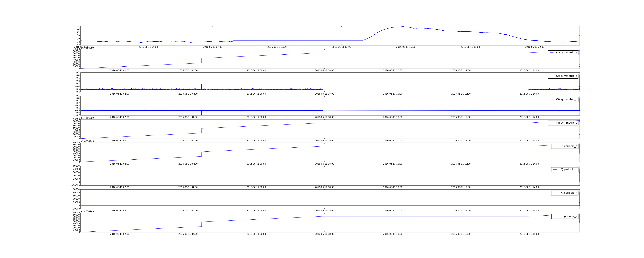Image resolution: width=644 pixels, height=258 pixels.
Task: Click y-axis value 23 on top plot
Action: point(78,26)
